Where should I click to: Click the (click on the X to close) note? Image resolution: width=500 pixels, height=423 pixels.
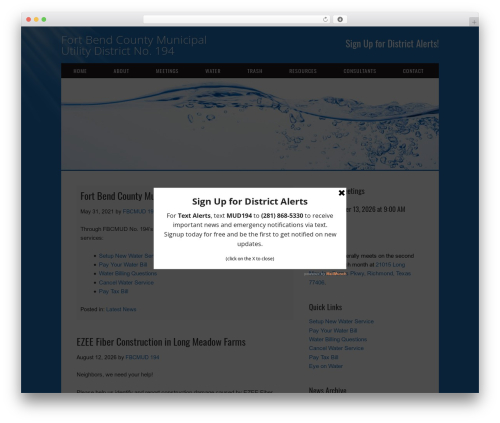coord(250,259)
